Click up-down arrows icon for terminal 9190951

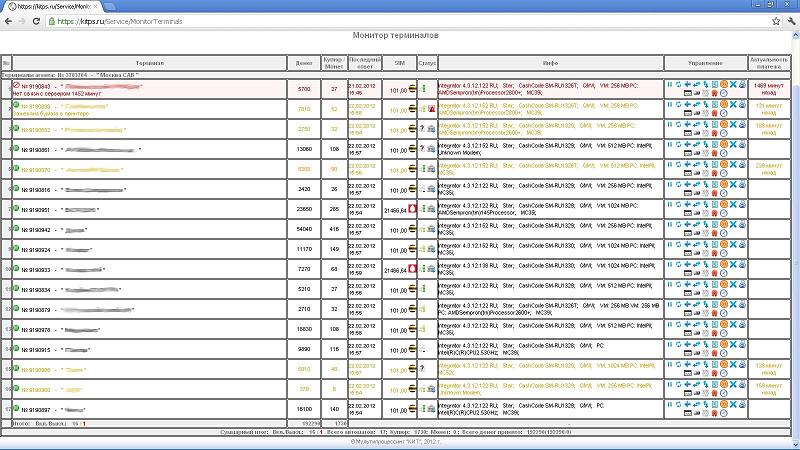tap(706, 204)
